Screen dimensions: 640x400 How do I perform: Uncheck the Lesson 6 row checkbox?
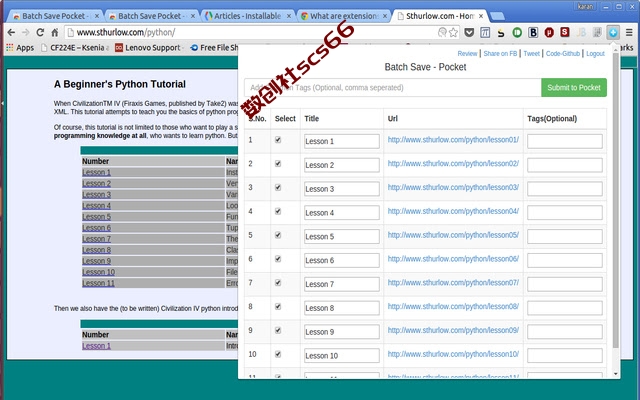[x=278, y=259]
